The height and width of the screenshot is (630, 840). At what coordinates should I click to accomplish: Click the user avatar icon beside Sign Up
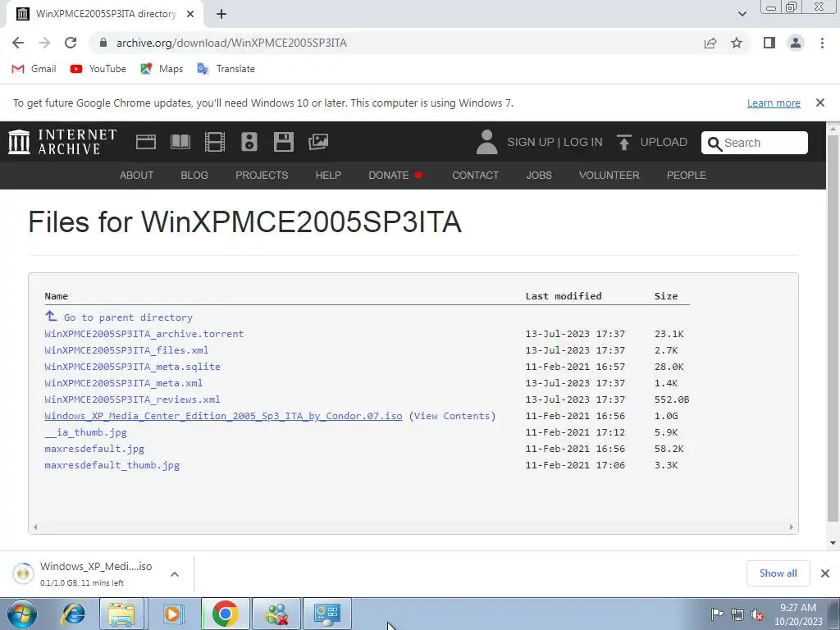pos(486,142)
